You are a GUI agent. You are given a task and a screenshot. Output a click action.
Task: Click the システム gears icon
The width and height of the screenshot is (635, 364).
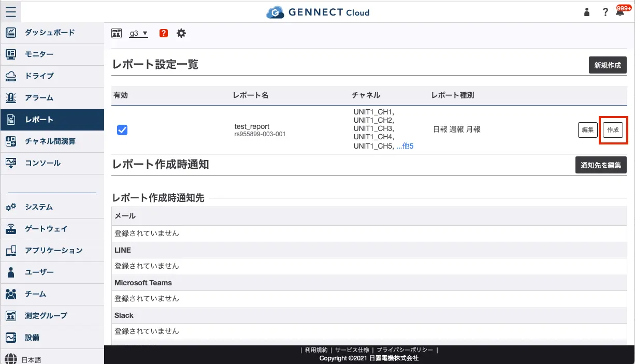coord(11,207)
